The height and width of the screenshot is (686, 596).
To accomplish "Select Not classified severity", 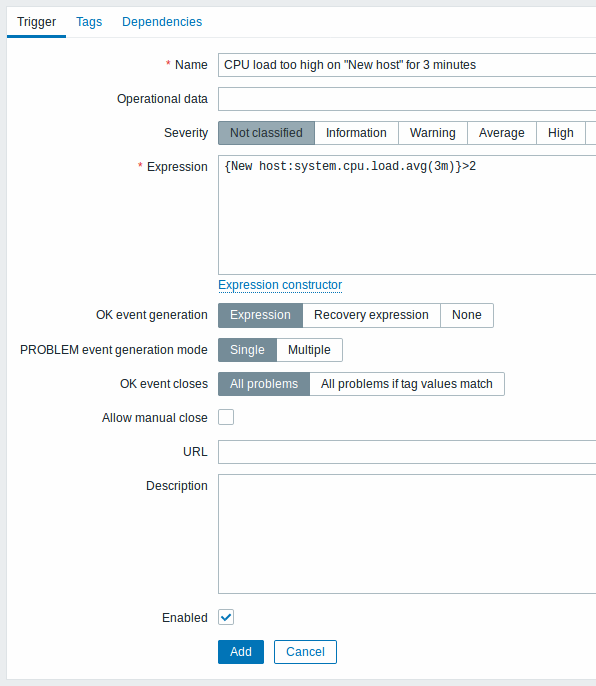I will pos(266,133).
